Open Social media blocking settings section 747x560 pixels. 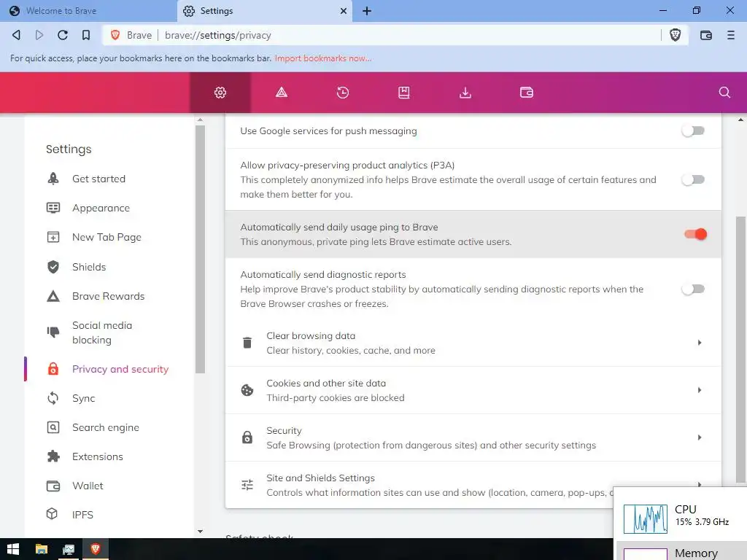click(102, 332)
